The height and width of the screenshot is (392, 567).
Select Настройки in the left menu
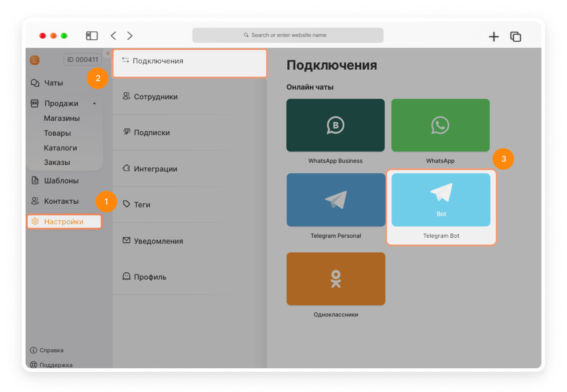[x=64, y=222]
